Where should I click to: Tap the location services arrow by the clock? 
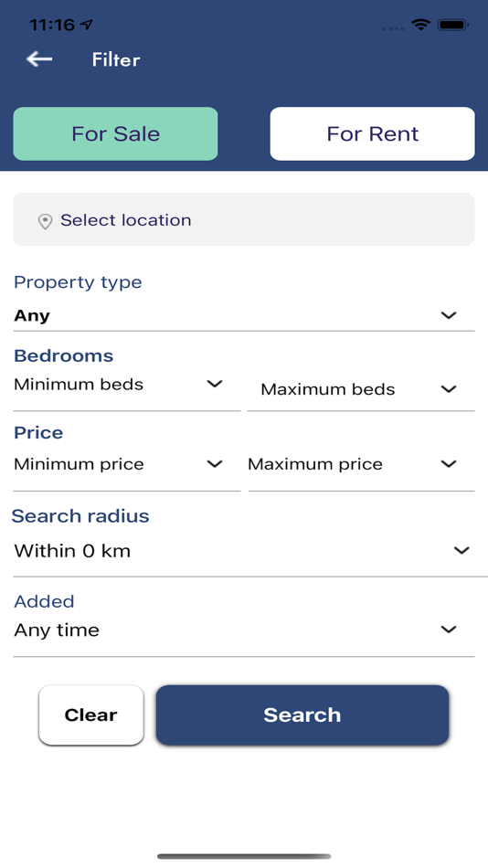(87, 25)
